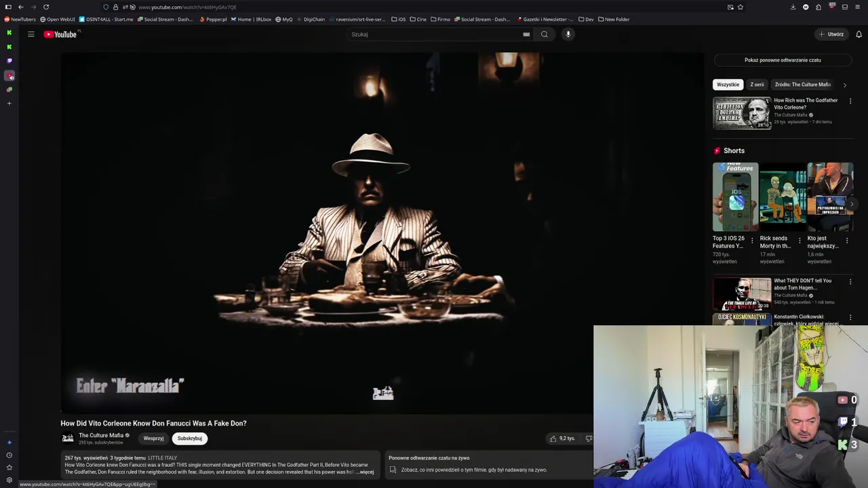Open the AI sparkle icon in sidebar
868x488 pixels.
(9, 443)
